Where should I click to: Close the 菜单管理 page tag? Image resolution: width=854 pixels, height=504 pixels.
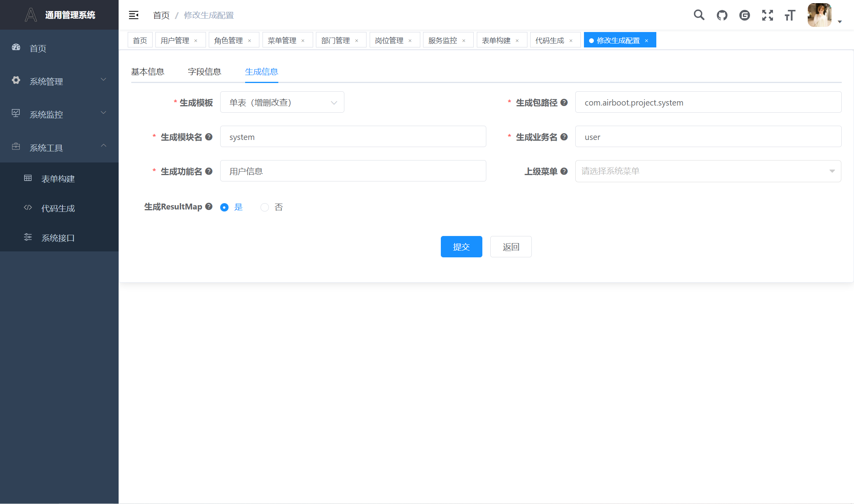click(303, 41)
